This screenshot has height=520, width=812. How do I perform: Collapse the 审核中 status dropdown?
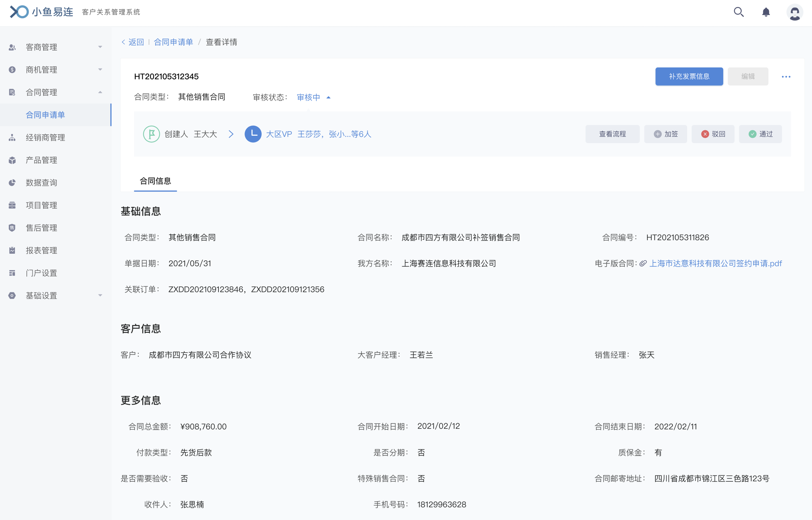328,97
